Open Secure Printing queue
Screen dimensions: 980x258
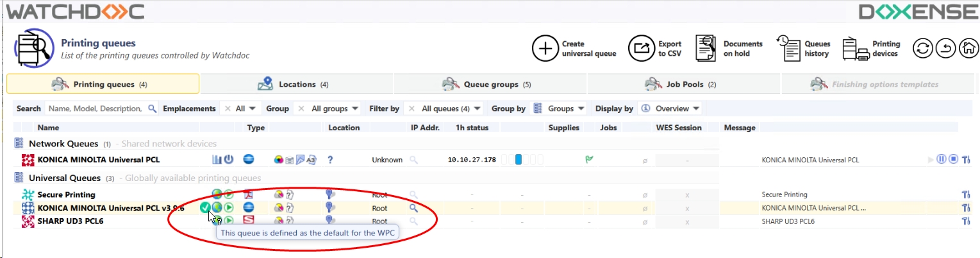[66, 194]
